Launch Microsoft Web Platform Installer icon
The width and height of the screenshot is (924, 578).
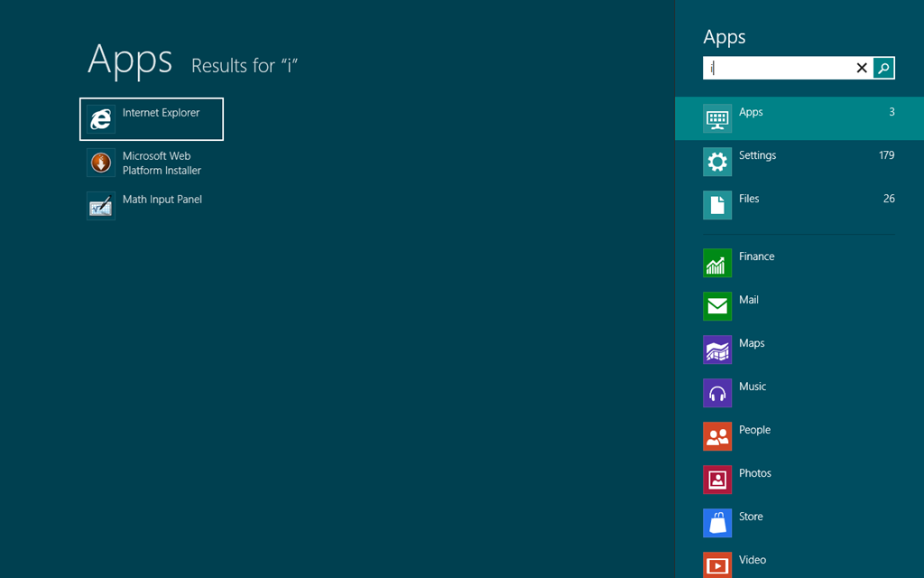point(101,163)
